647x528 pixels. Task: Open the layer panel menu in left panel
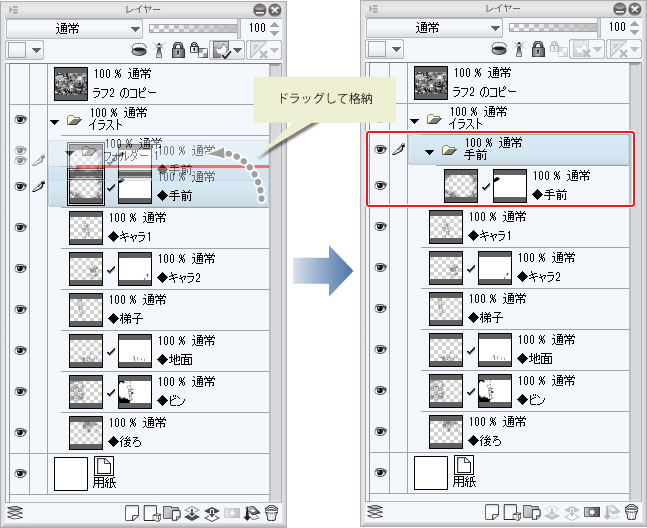[x=14, y=9]
